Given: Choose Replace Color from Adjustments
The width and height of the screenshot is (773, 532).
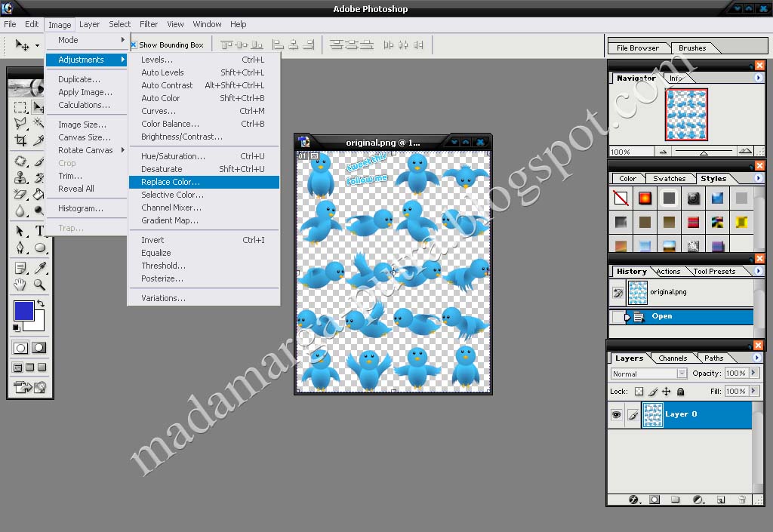Looking at the screenshot, I should [x=204, y=182].
